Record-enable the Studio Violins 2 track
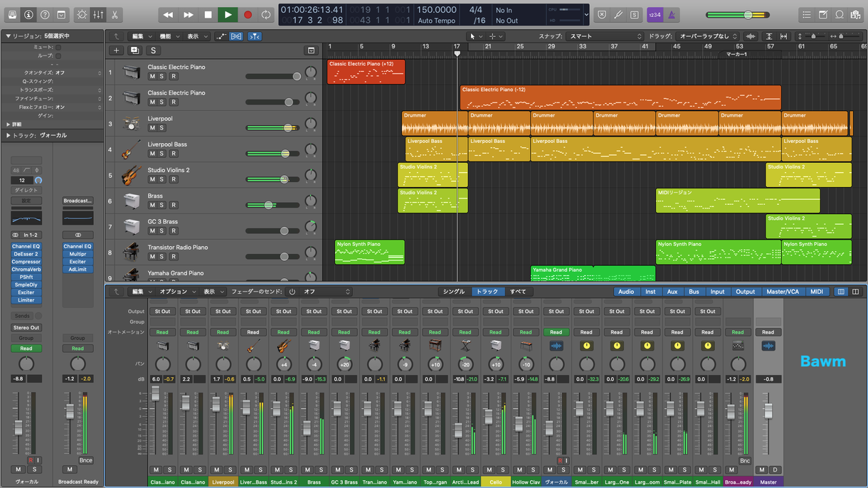 [173, 179]
